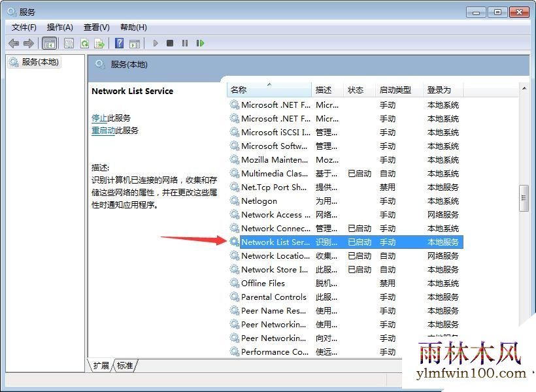
Task: Open the 查看(V) menu
Action: click(96, 27)
